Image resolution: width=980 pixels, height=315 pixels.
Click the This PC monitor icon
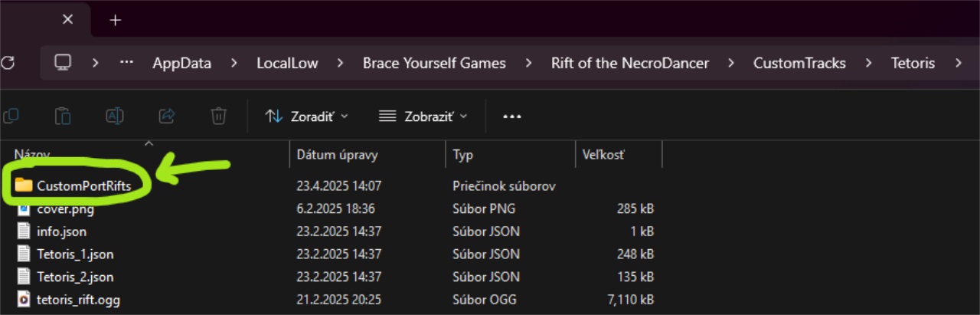[63, 63]
